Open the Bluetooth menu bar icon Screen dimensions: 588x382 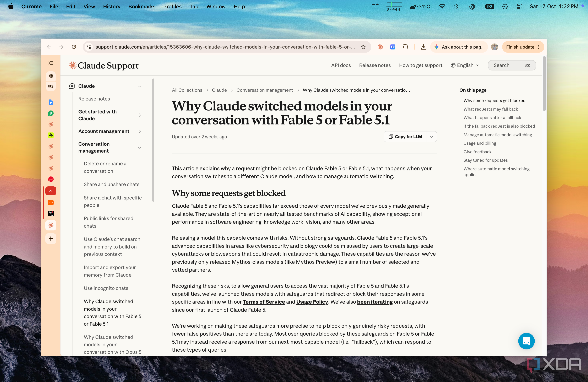[x=456, y=6]
